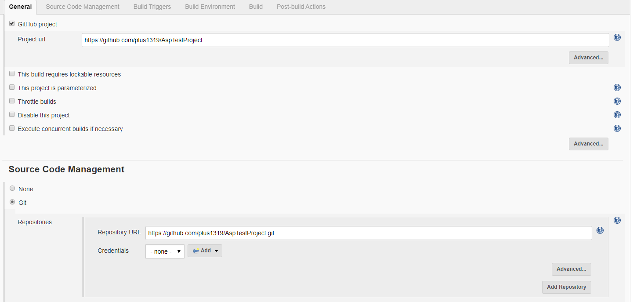Uncheck the GitHub project checkbox
The image size is (644, 302).
(x=12, y=24)
